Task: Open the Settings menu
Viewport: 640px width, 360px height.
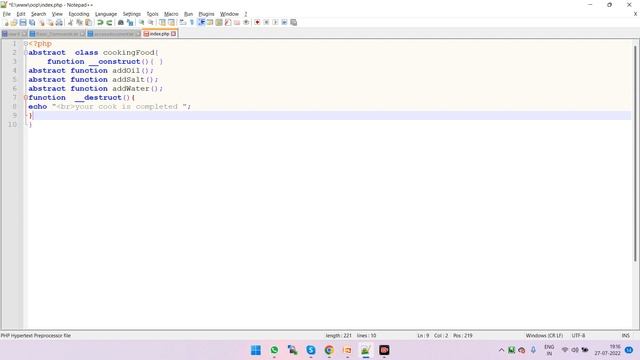Action: (131, 14)
